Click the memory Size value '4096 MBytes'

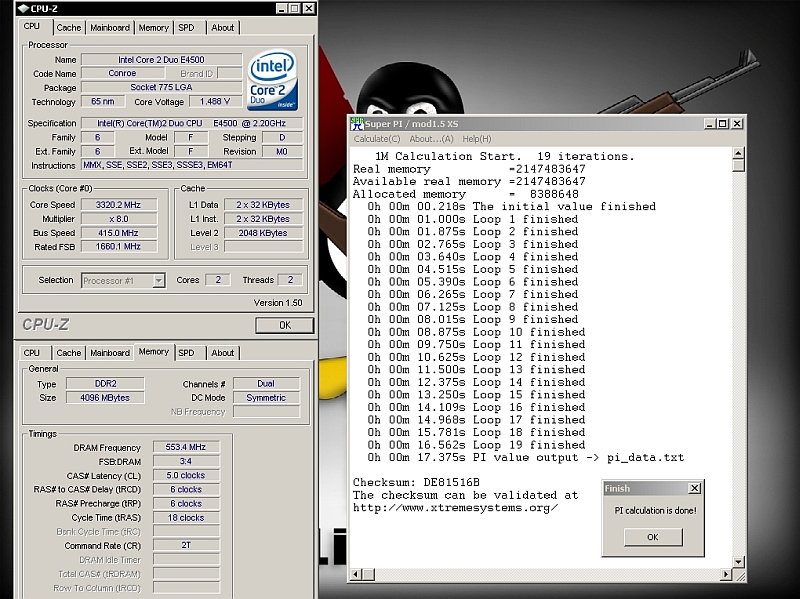(105, 397)
